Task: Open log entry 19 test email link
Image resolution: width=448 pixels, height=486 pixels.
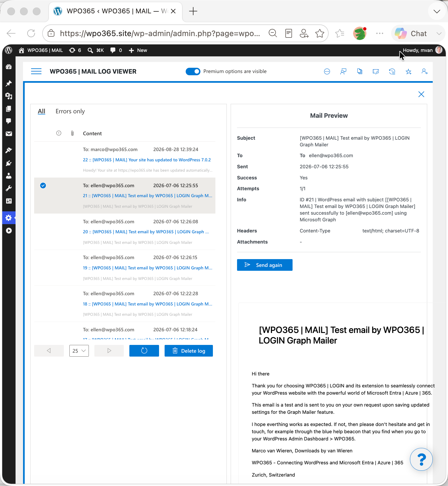Action: (x=147, y=268)
